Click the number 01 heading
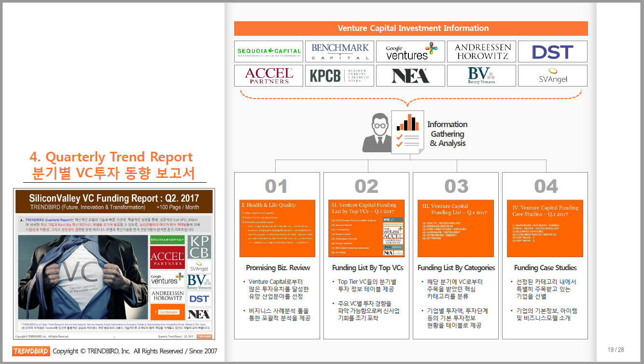The width and height of the screenshot is (644, 364). tap(277, 187)
